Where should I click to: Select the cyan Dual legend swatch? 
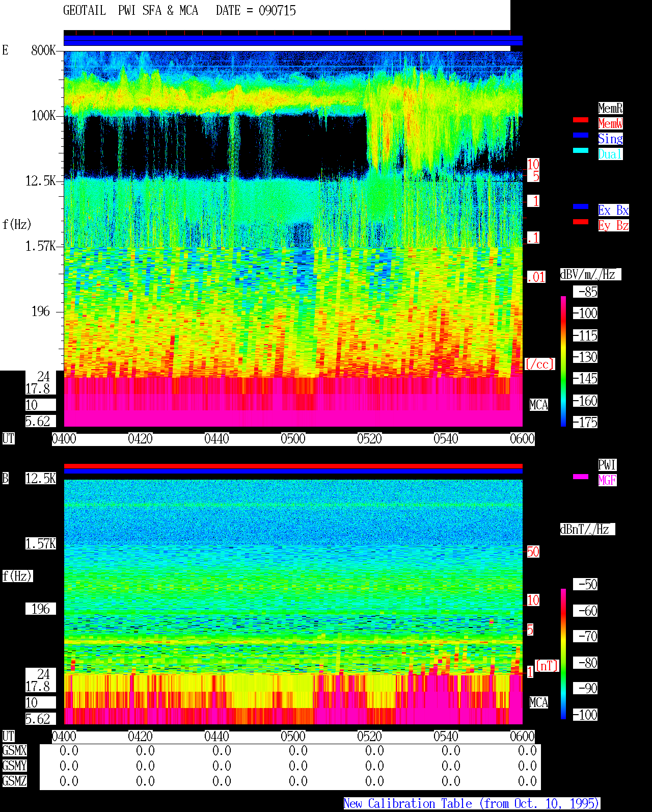(581, 150)
